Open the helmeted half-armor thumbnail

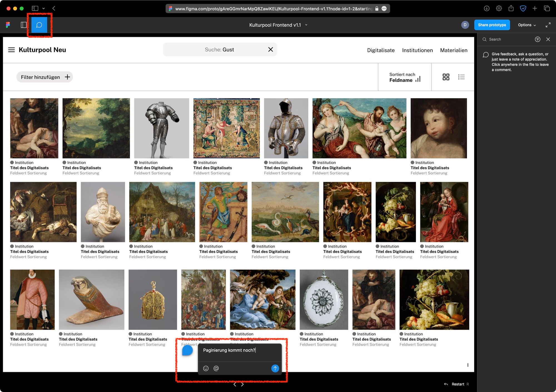coord(286,128)
